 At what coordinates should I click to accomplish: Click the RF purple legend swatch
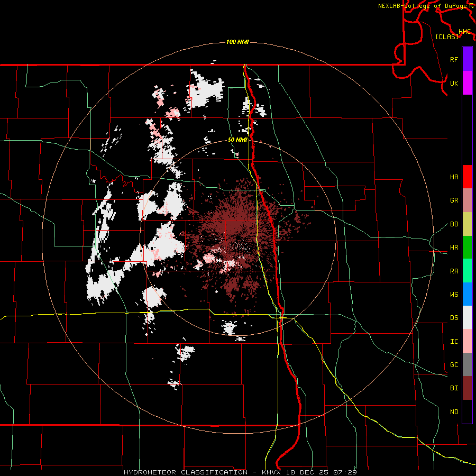(x=467, y=59)
